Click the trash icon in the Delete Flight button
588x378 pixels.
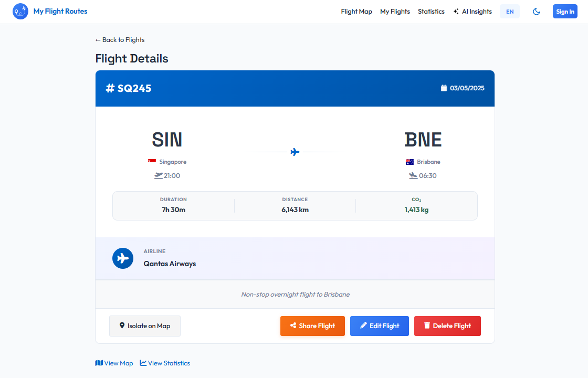[427, 325]
